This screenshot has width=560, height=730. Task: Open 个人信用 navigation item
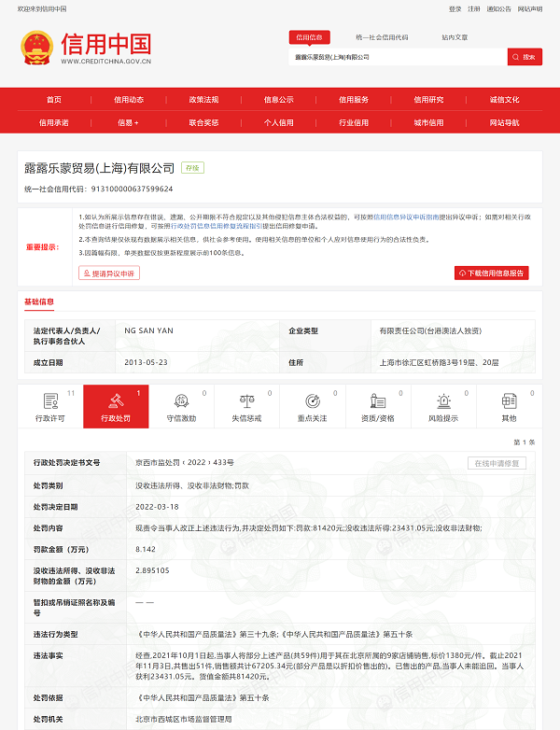(279, 123)
